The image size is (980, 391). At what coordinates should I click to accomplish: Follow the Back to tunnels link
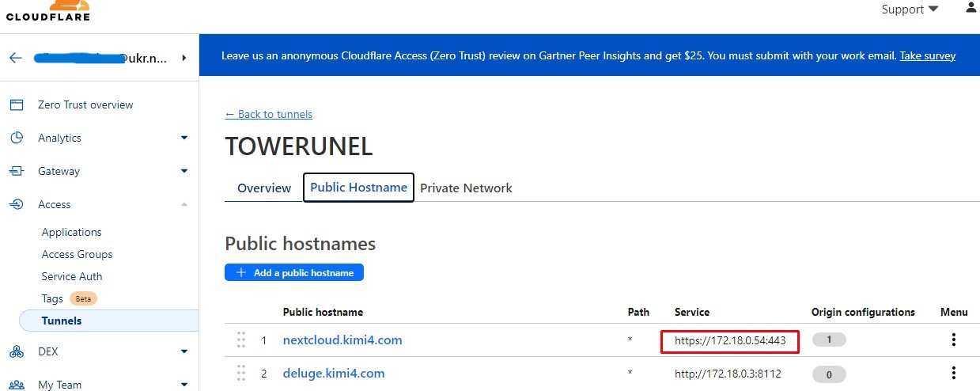pyautogui.click(x=269, y=114)
